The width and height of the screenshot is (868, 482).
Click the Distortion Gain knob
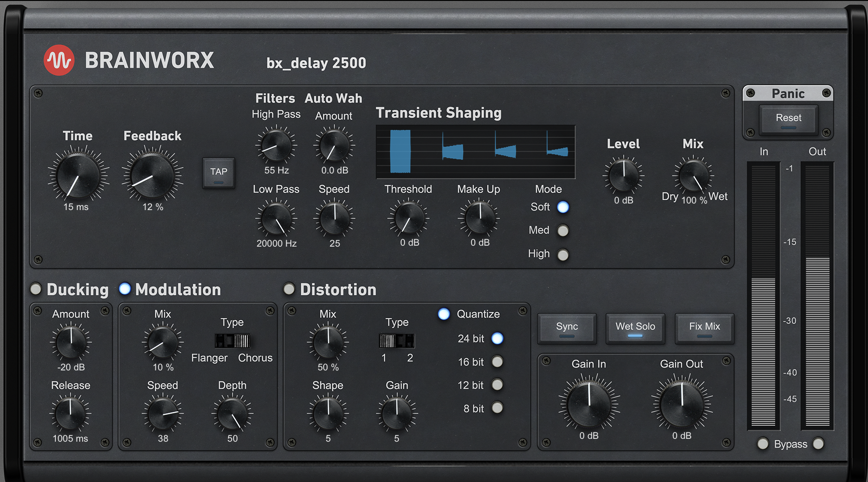pos(397,414)
